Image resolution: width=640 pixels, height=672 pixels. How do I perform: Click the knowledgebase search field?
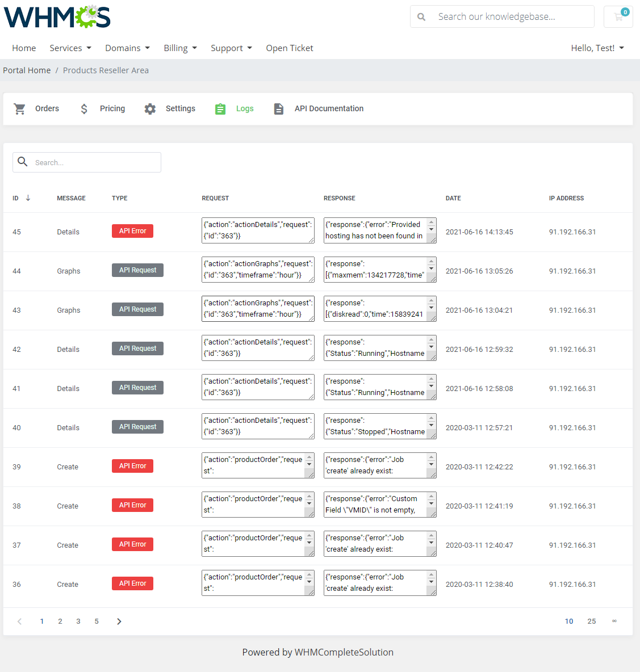point(502,16)
